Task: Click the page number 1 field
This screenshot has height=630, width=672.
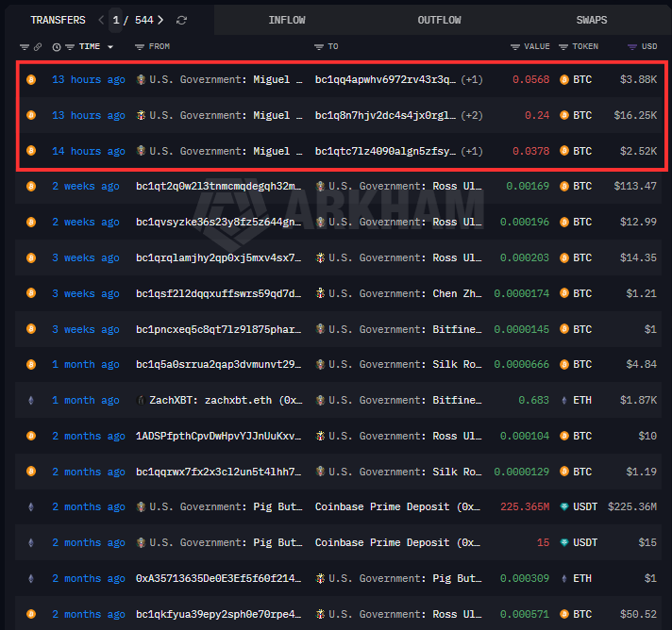Action: point(116,20)
